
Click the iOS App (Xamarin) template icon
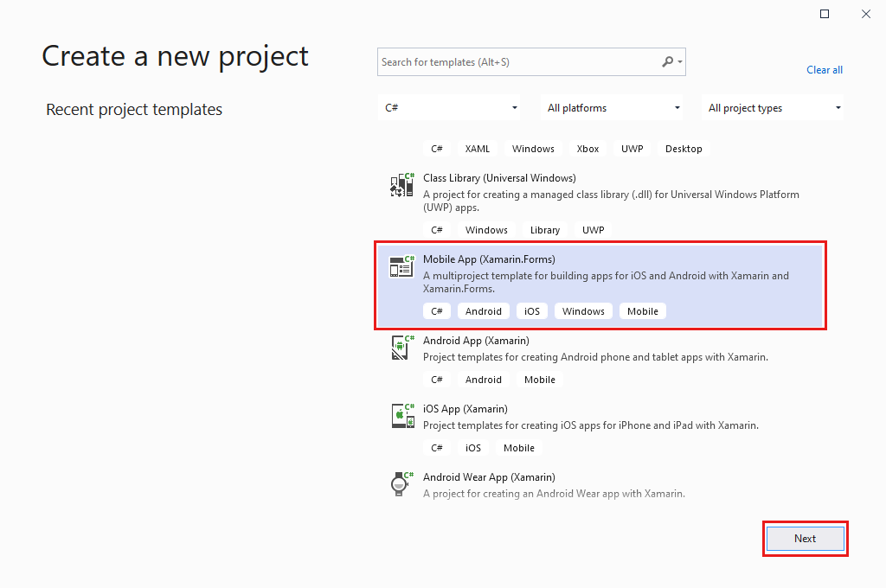coord(402,416)
